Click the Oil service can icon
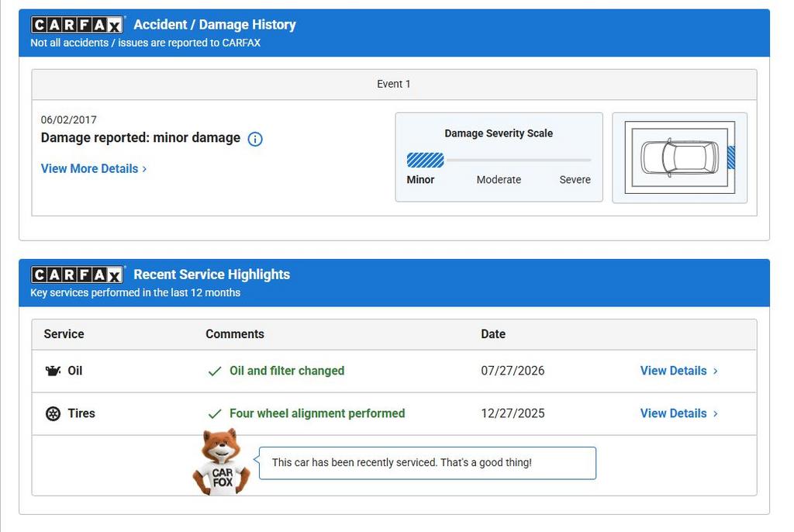This screenshot has height=532, width=794. [53, 371]
